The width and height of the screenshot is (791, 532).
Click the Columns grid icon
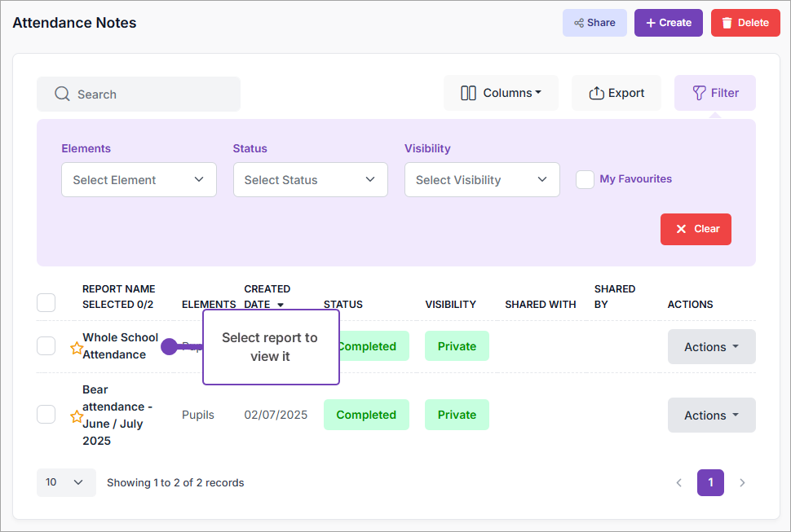(x=469, y=92)
